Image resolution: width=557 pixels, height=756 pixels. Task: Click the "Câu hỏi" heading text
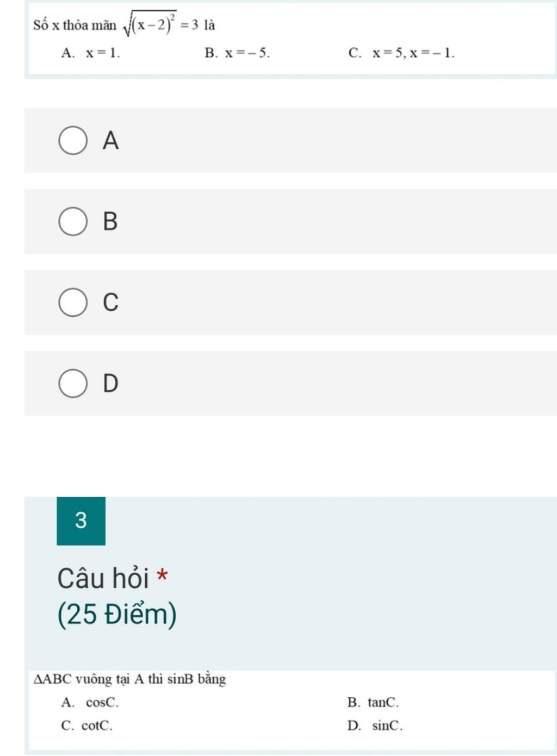[x=103, y=578]
